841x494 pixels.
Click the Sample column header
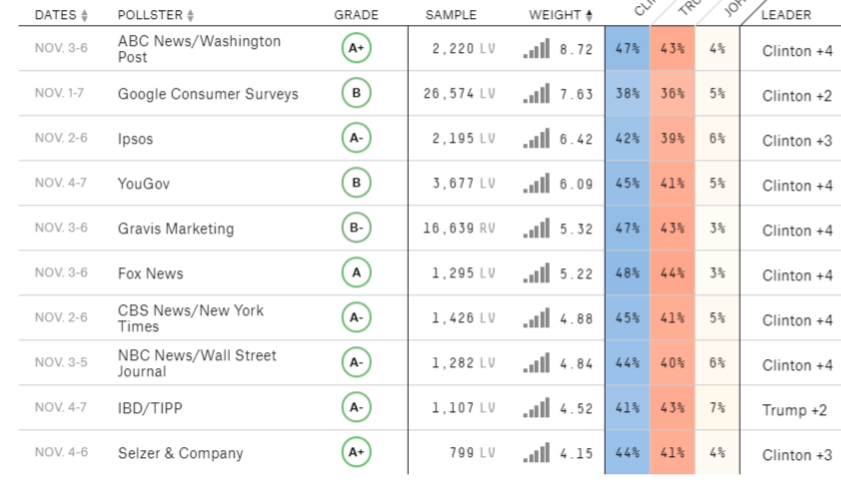pos(451,16)
